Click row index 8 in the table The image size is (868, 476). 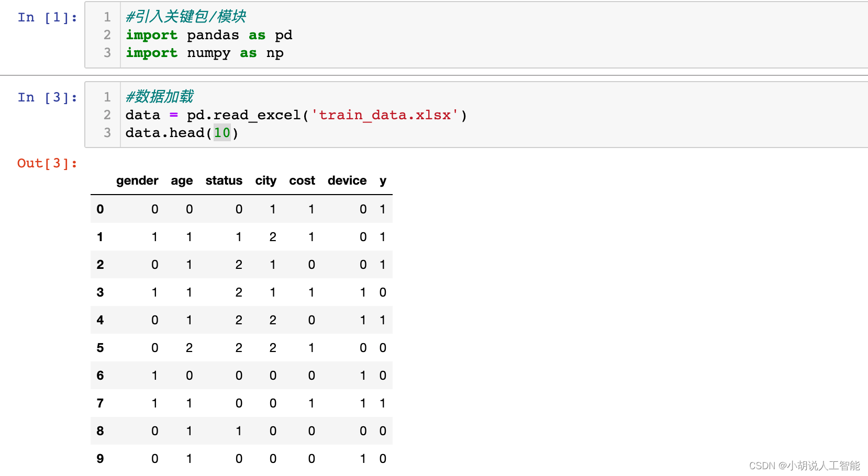click(x=100, y=431)
